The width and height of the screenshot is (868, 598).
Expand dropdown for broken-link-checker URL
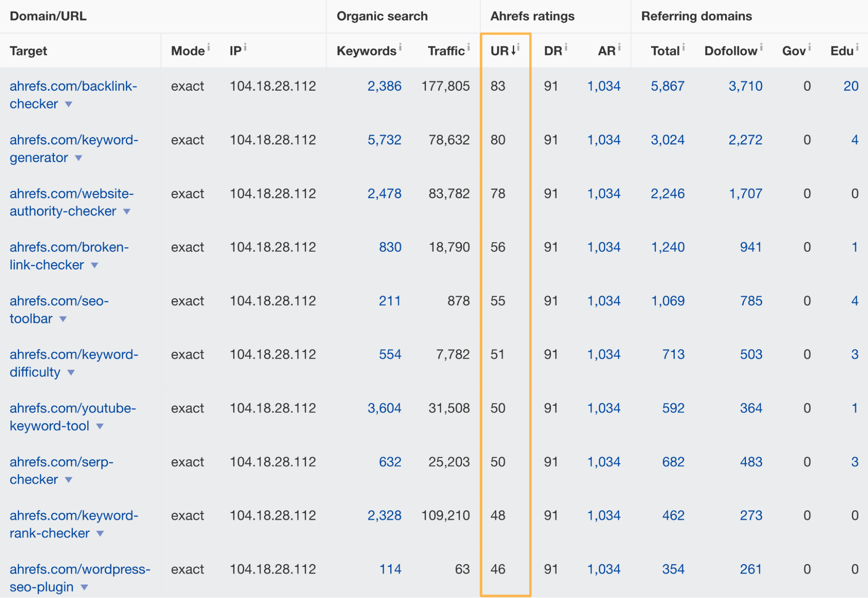pos(95,266)
